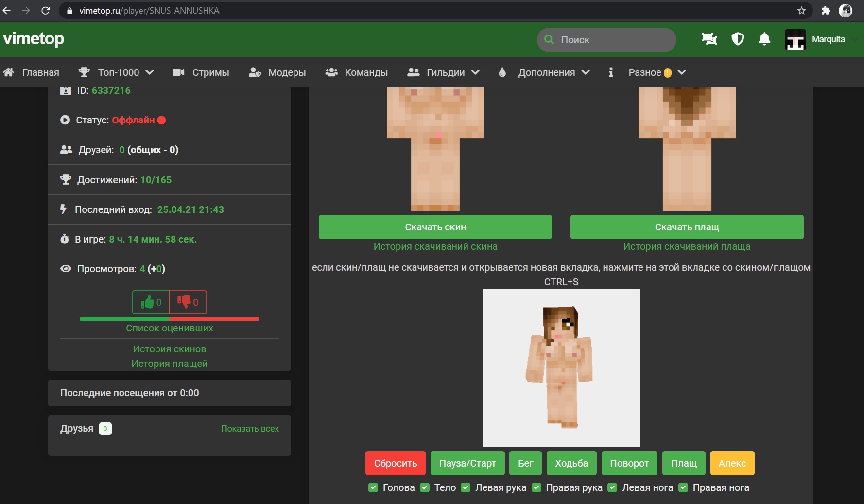Viewport: 864px width, 504px height.
Task: Uncheck the Тело checkbox
Action: [x=425, y=487]
